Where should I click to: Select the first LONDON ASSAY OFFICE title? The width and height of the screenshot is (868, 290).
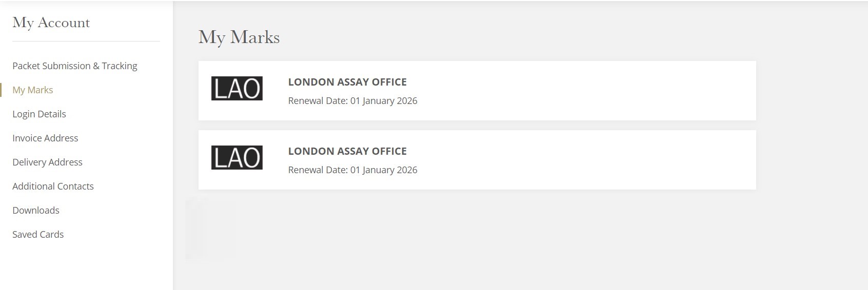tap(347, 82)
